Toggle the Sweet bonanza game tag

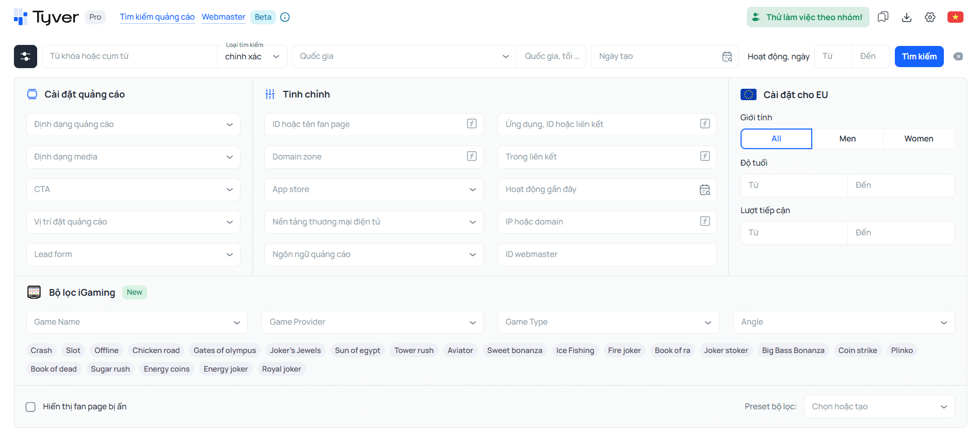click(515, 350)
